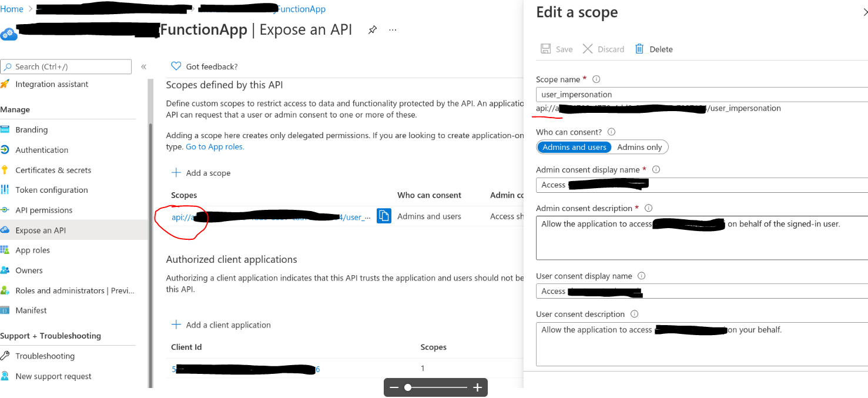Open the Authentication page
The width and height of the screenshot is (868, 398).
[42, 150]
